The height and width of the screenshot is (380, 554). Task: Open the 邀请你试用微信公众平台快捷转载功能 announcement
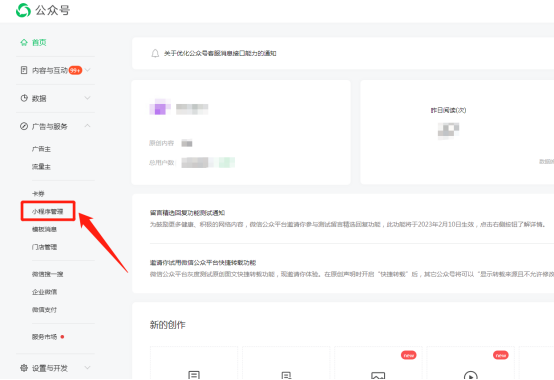[203, 262]
